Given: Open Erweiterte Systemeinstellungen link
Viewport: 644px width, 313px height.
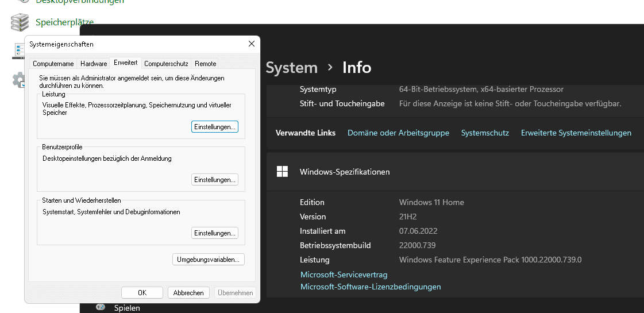Looking at the screenshot, I should pos(576,133).
